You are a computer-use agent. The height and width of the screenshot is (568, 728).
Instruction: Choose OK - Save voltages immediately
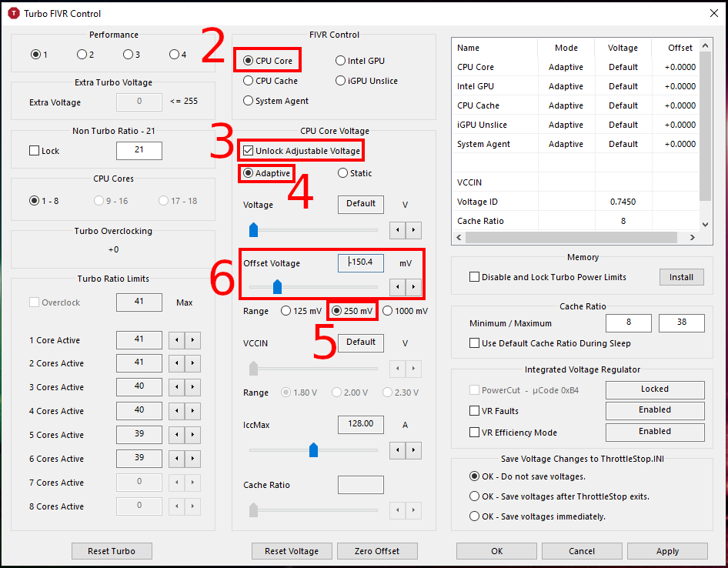(x=538, y=516)
